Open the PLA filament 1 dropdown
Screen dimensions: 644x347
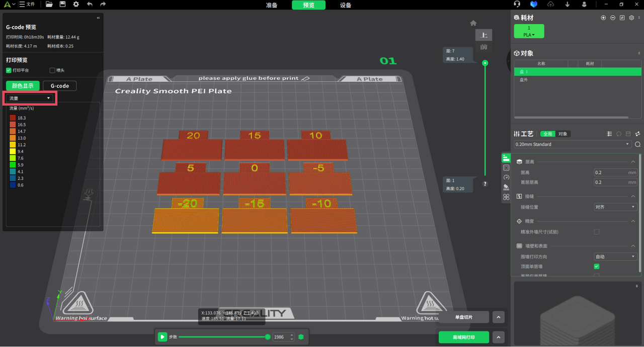529,31
